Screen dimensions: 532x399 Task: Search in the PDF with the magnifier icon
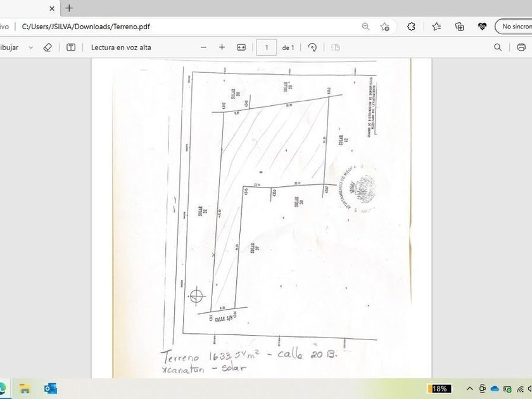[x=498, y=47]
